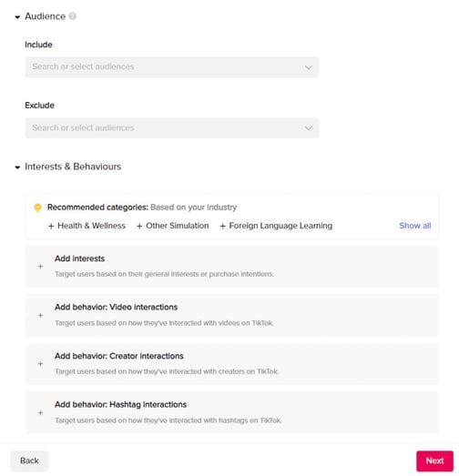Click the Next button
The width and height of the screenshot is (459, 476).
pos(434,461)
